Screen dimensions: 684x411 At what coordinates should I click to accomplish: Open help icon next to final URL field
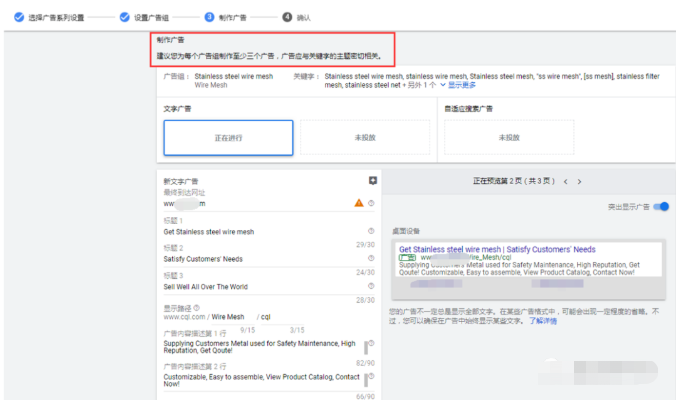click(371, 203)
